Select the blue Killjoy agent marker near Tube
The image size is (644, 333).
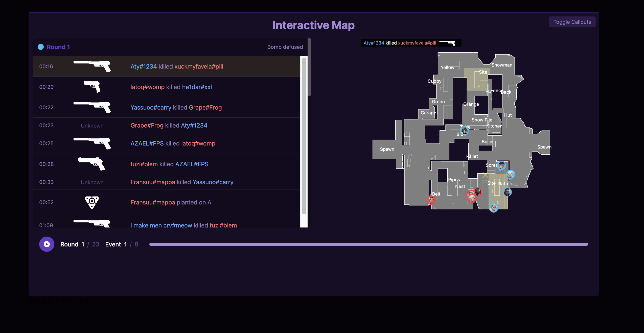(464, 131)
